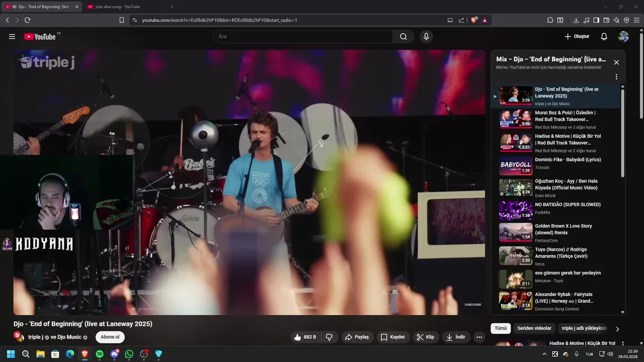644x362 pixels.
Task: Select Tuyo (Narcos) Rodrigo Amarante video
Action: (556, 256)
